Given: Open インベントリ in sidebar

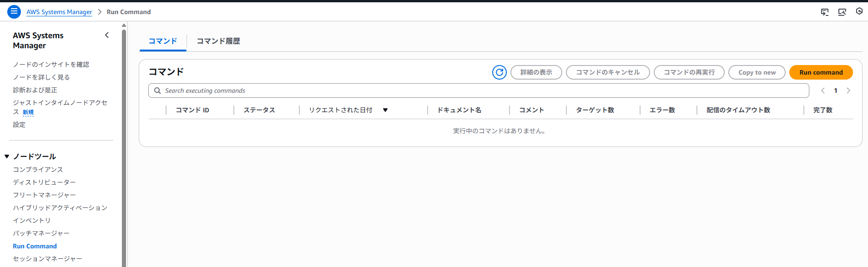Looking at the screenshot, I should 32,221.
